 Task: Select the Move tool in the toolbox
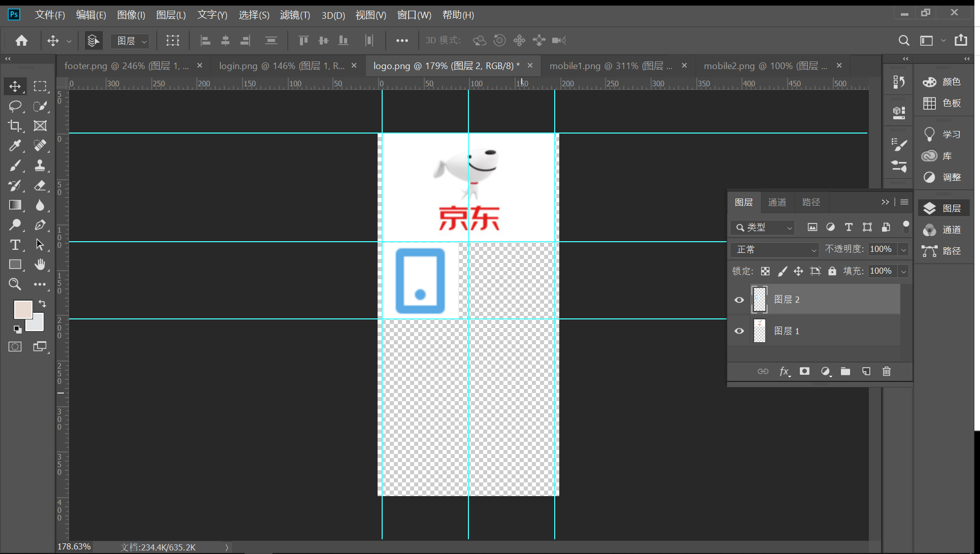(x=15, y=86)
